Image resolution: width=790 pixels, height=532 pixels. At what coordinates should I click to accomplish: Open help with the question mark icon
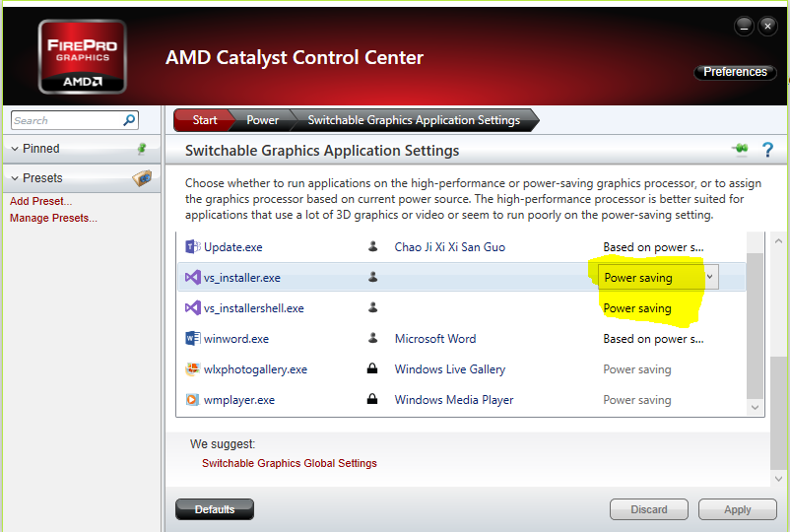click(767, 151)
